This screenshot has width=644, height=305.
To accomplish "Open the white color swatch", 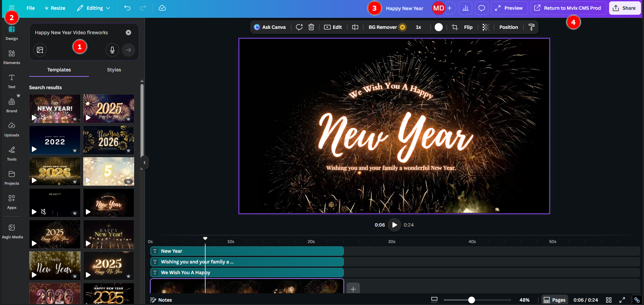I will (439, 27).
